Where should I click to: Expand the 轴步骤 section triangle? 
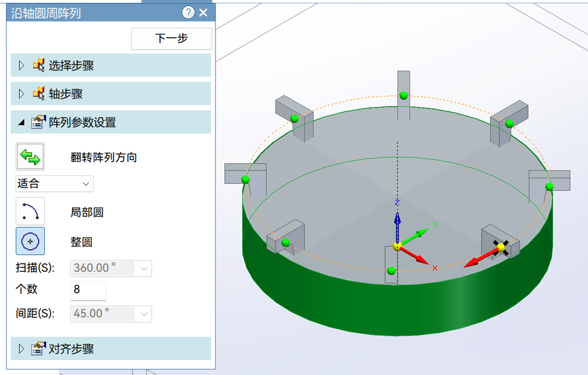click(22, 94)
